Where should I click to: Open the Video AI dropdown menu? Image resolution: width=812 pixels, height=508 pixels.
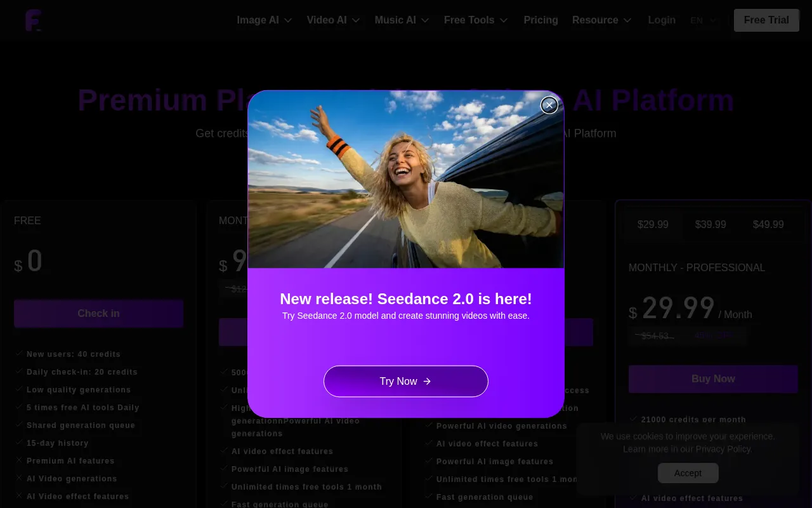[x=334, y=20]
